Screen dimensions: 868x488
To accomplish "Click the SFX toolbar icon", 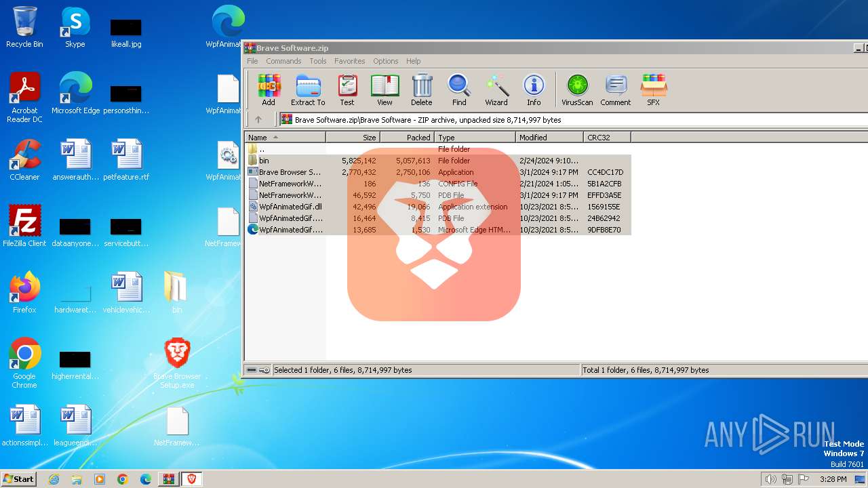I will coord(653,90).
